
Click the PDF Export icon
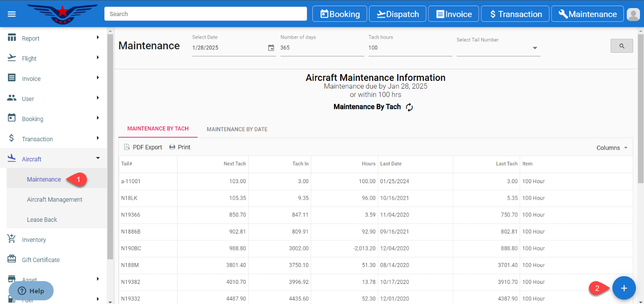tap(127, 147)
